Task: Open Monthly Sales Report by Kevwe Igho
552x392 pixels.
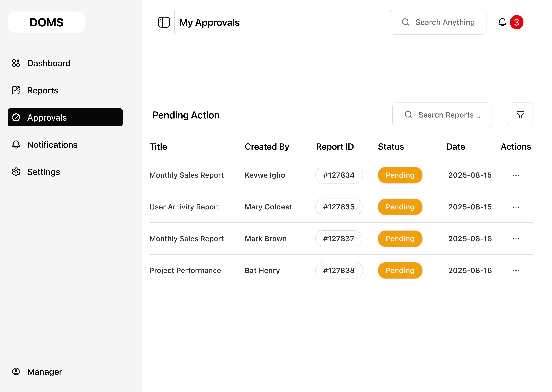Action: [187, 175]
